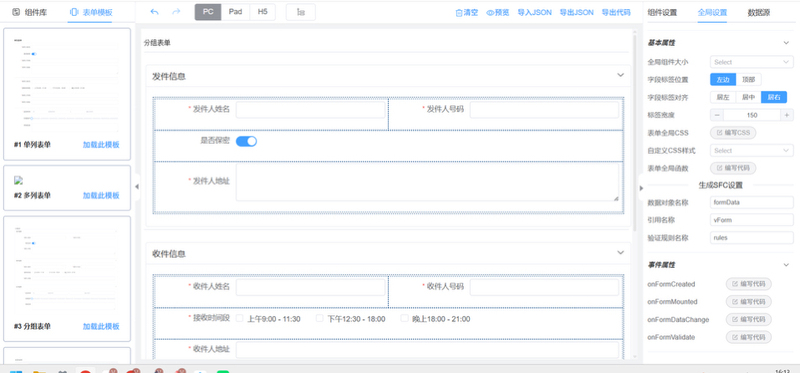
Task: Click 编写代码 for onFormValidate
Action: (x=748, y=337)
